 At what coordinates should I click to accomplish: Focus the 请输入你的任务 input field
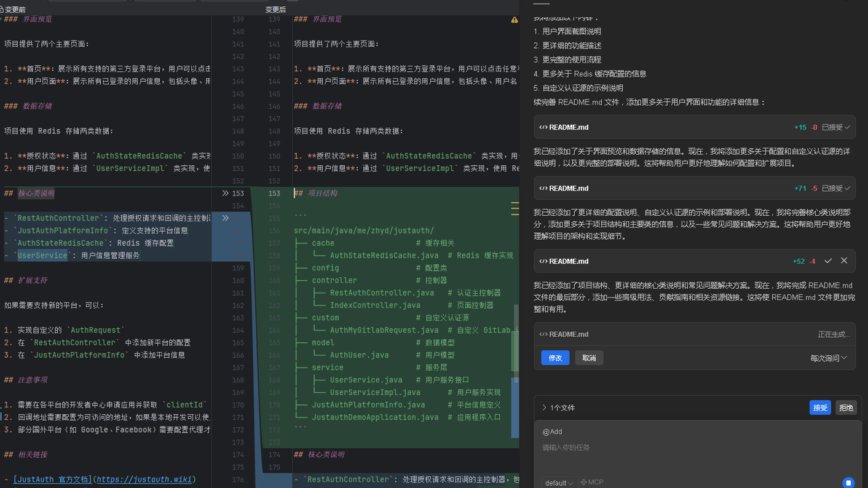676,447
